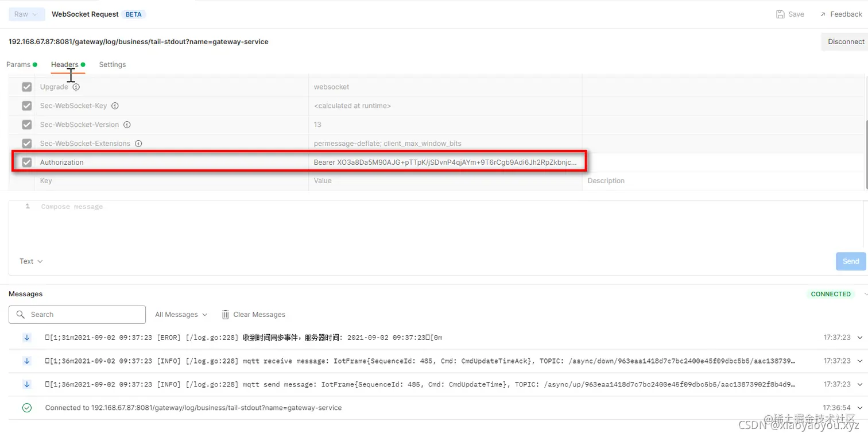Uncheck the Sec-WebSocket-Key header checkbox

pyautogui.click(x=26, y=106)
